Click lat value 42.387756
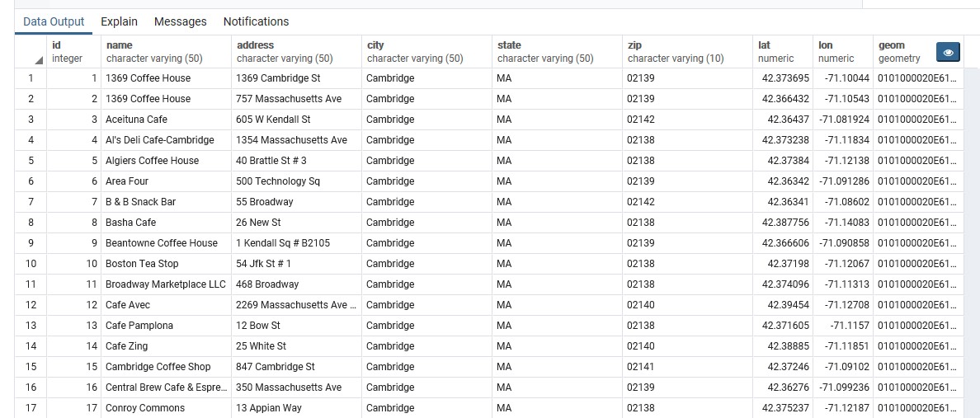This screenshot has height=418, width=980. click(x=783, y=223)
